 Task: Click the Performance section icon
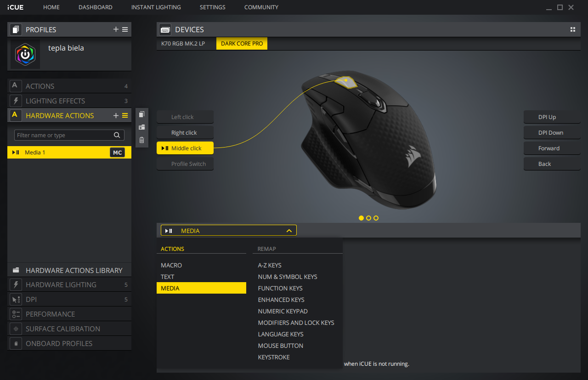coord(16,314)
